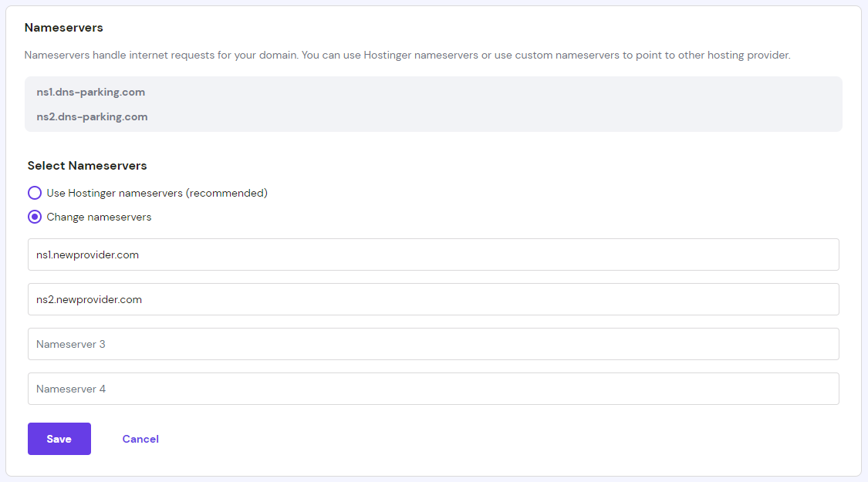Screen dimensions: 868x482
Task: Save the custom nameserver changes
Action: click(x=59, y=438)
